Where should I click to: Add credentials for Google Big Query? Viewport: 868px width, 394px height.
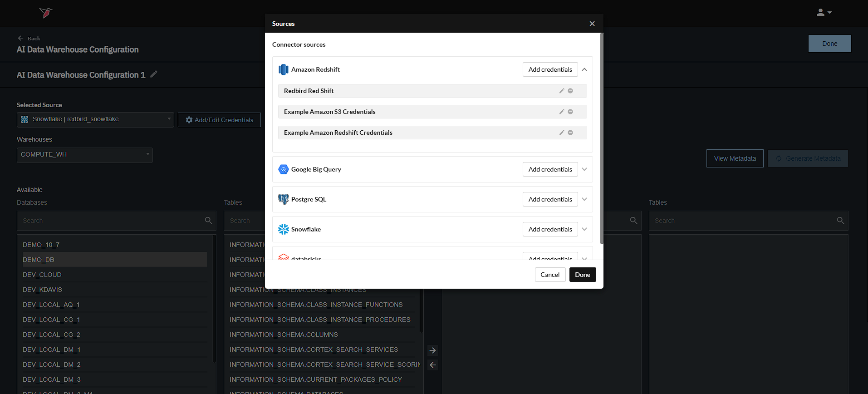(550, 169)
